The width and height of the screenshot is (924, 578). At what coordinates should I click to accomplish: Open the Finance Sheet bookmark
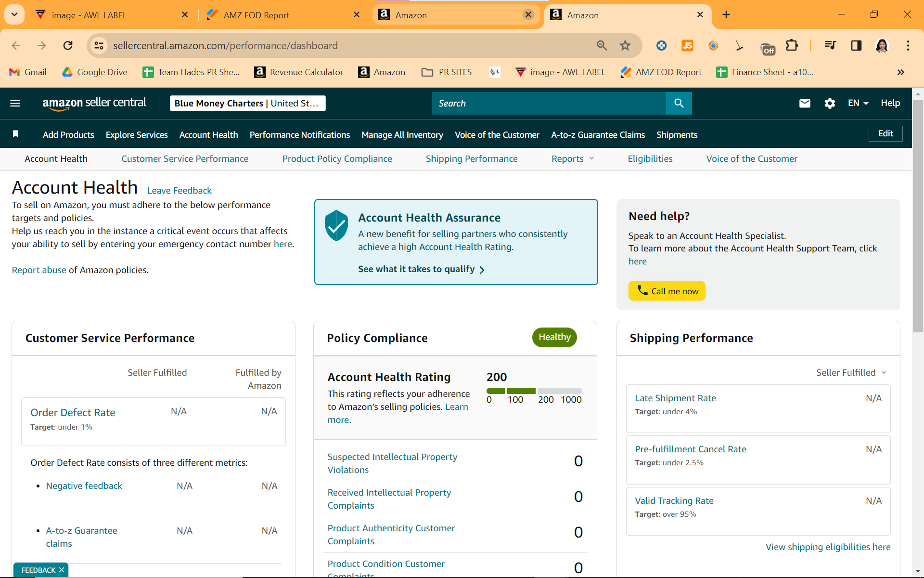[x=765, y=72]
